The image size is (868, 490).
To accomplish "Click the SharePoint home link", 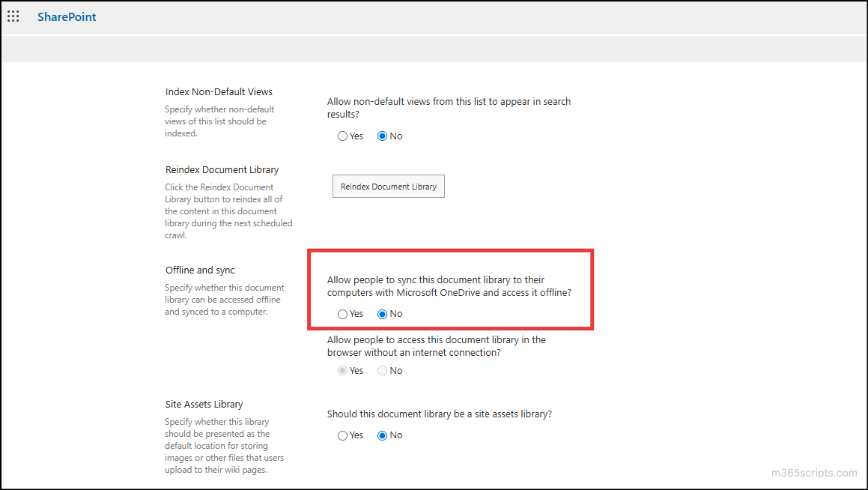I will 66,16.
